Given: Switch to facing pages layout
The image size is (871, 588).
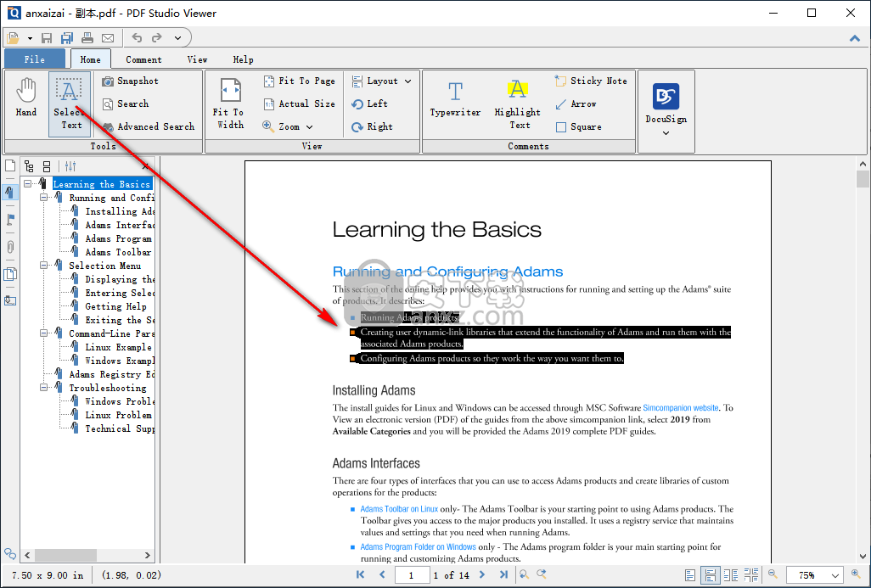Looking at the screenshot, I should click(731, 575).
